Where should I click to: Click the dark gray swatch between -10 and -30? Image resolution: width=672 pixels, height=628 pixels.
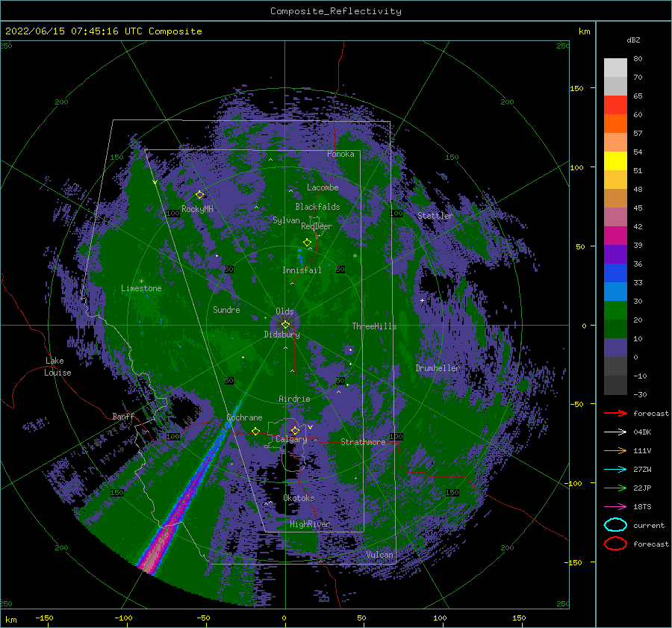pos(615,385)
